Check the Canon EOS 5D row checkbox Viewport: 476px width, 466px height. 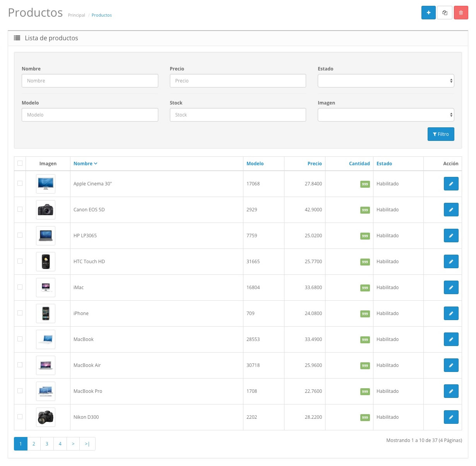(x=20, y=209)
